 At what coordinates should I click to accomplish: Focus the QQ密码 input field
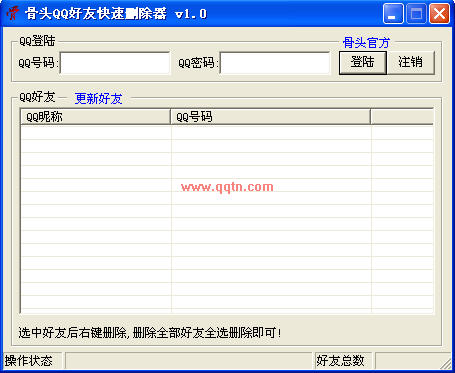275,63
